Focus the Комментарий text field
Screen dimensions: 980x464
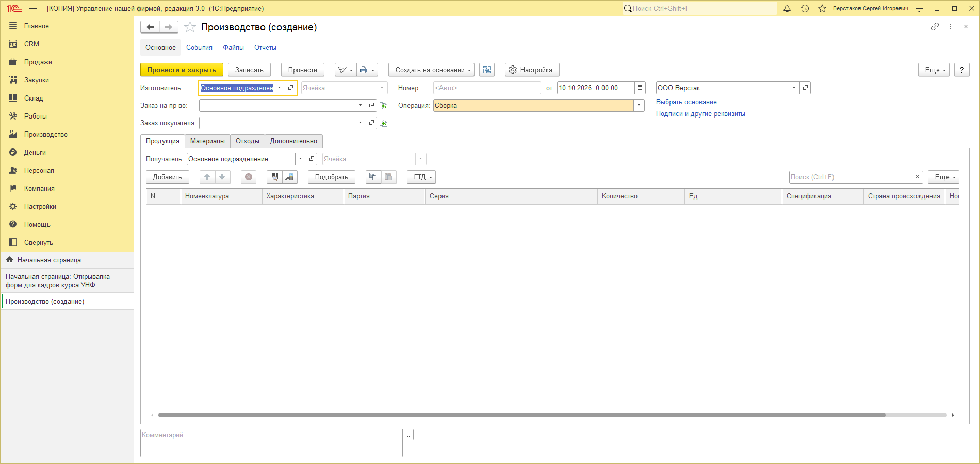click(x=271, y=443)
